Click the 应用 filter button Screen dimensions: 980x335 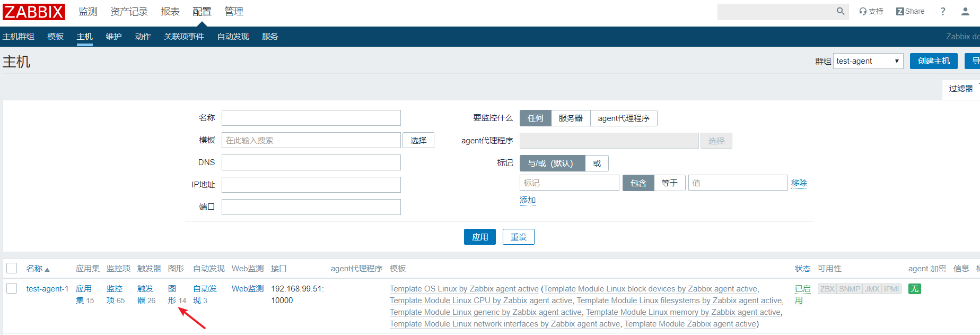pyautogui.click(x=480, y=237)
